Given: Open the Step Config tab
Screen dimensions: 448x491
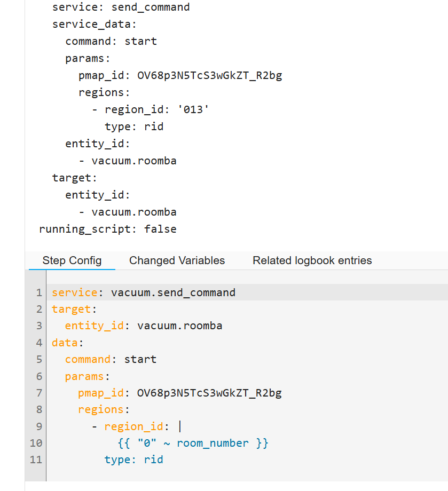Looking at the screenshot, I should 72,260.
